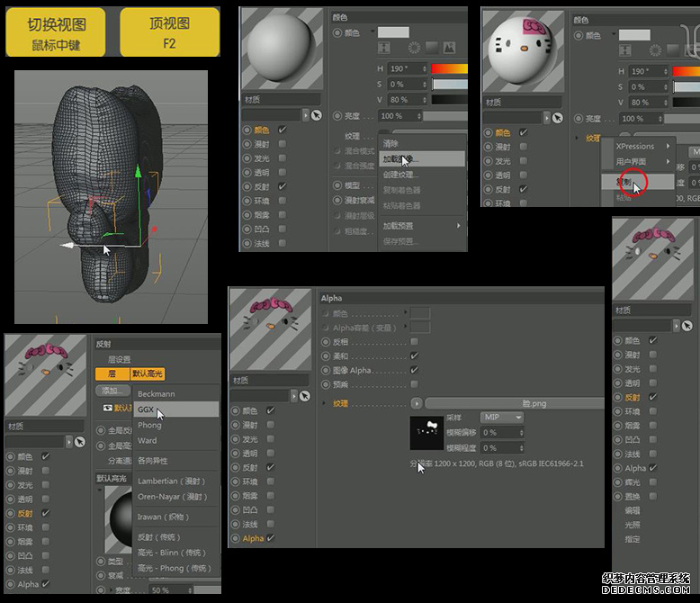Toggle the 反相 checkbox in the Alpha settings
Image resolution: width=700 pixels, height=603 pixels.
[414, 342]
